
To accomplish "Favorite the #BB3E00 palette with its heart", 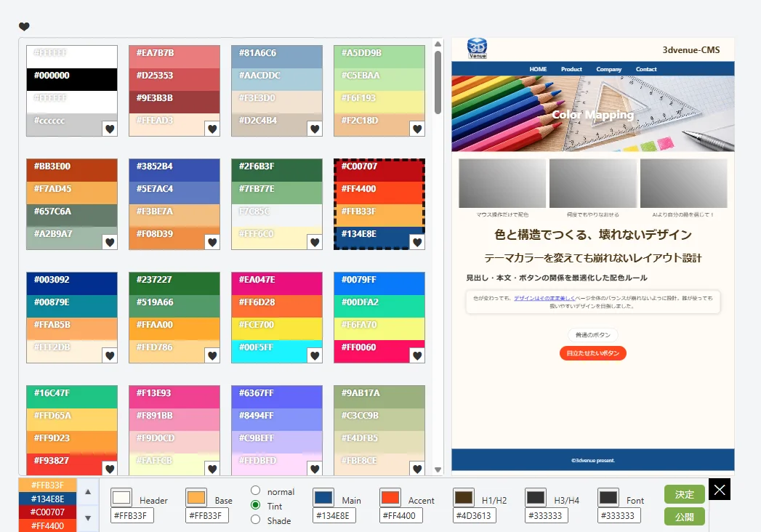I will tap(110, 242).
